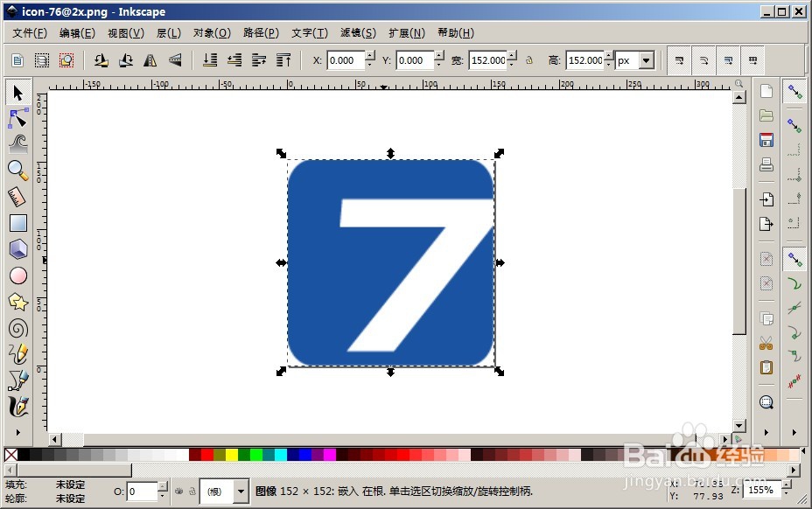Click the Open folder icon

766,115
